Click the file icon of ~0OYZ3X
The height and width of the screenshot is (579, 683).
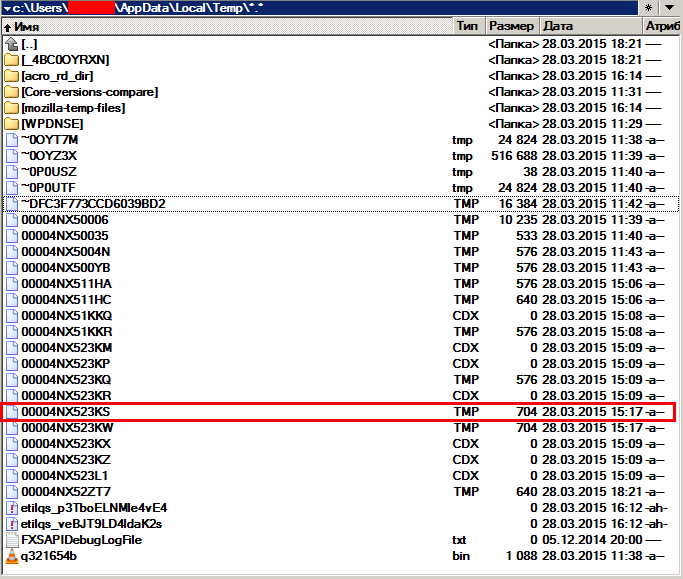12,156
